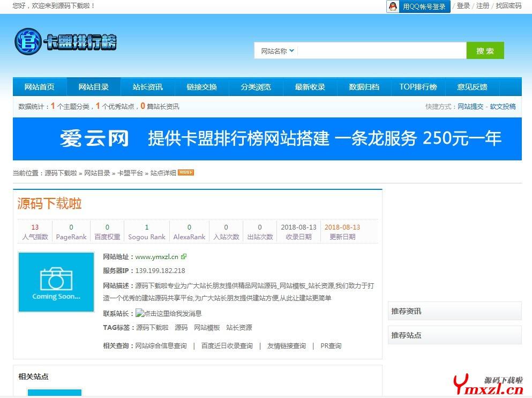Click the 网站模板 tag link
The image size is (532, 398).
coord(207,328)
